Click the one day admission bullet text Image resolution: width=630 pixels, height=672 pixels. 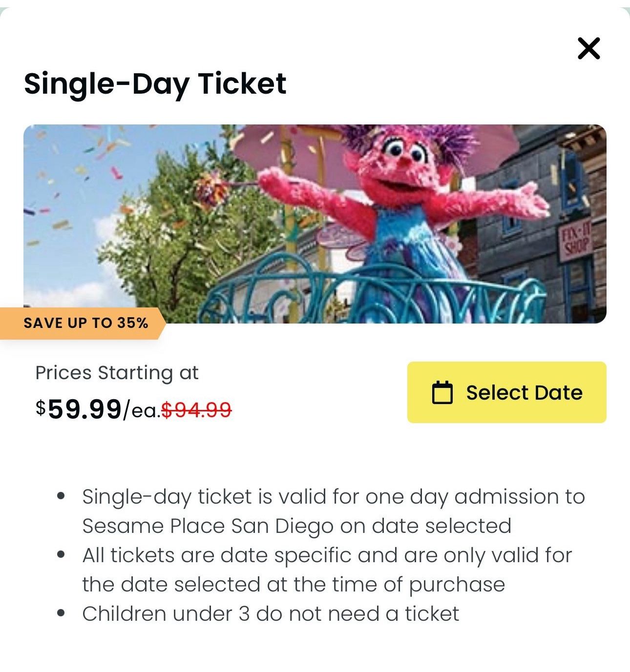[333, 497]
